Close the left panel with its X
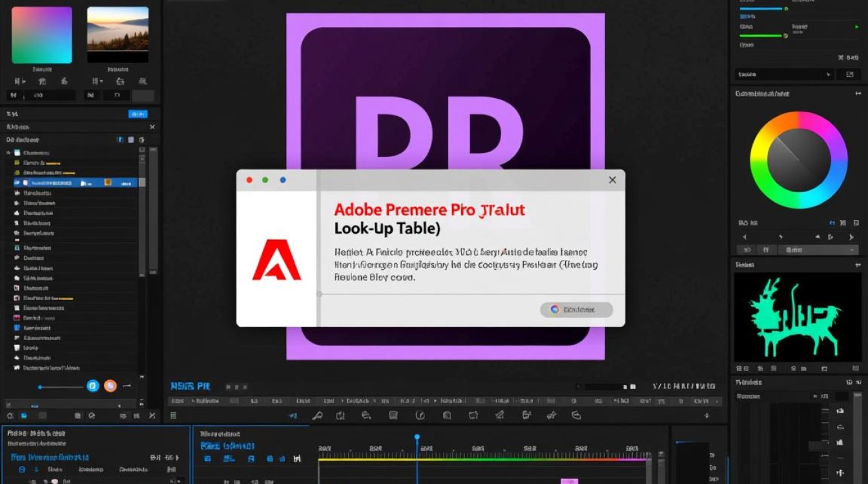 pyautogui.click(x=152, y=127)
